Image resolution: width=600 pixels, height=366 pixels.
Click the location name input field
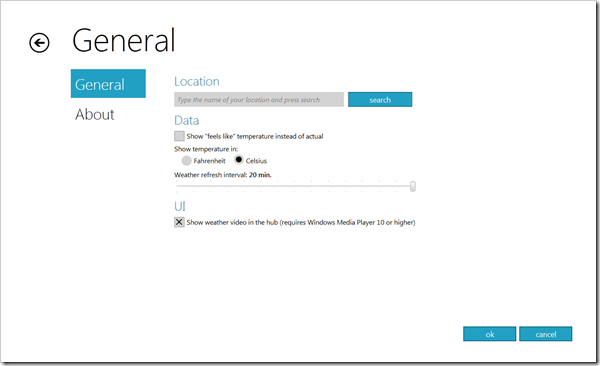(259, 100)
